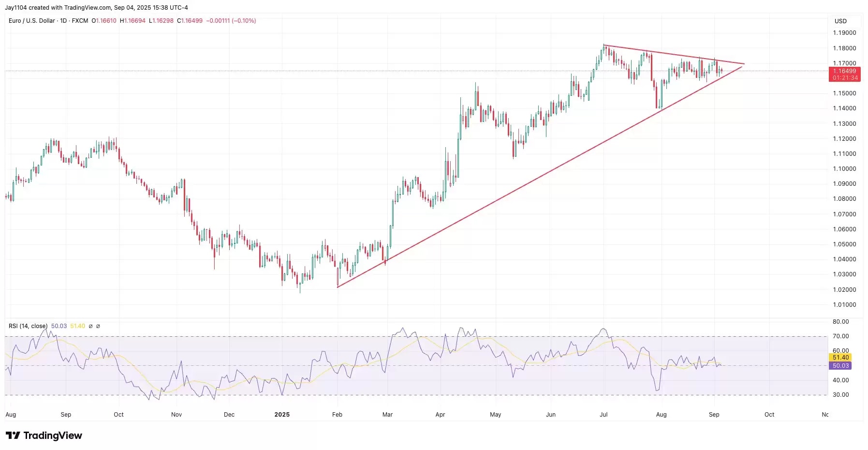Click the Jay1104 created with TradingView.com text
This screenshot has height=450, width=868.
pos(96,8)
